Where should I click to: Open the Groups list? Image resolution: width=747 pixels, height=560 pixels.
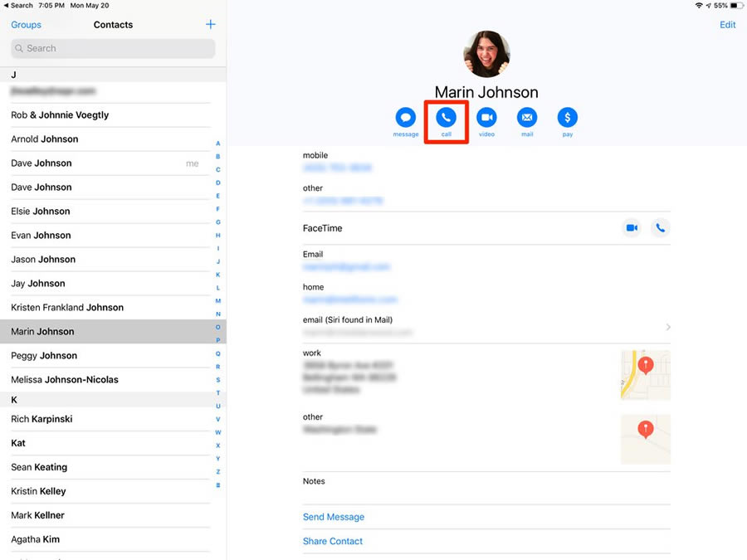(26, 25)
